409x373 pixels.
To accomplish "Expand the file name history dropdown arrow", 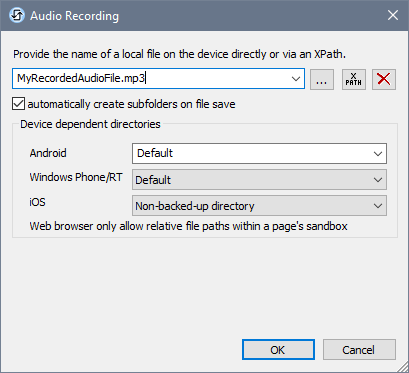I will pyautogui.click(x=296, y=79).
